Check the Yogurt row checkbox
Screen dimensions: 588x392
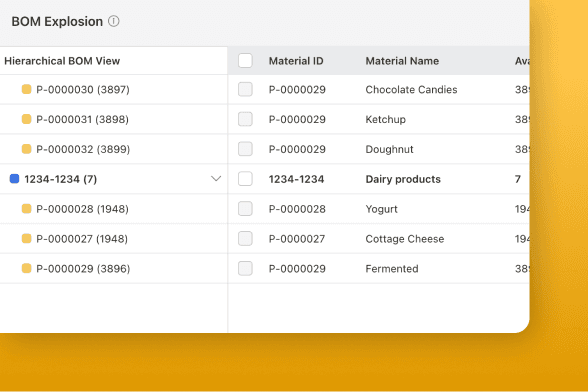coord(245,209)
